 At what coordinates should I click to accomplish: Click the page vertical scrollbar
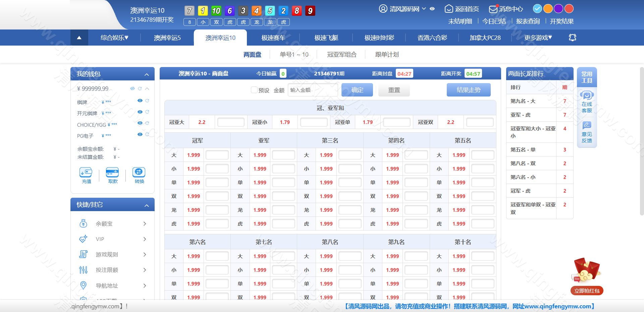click(642, 141)
